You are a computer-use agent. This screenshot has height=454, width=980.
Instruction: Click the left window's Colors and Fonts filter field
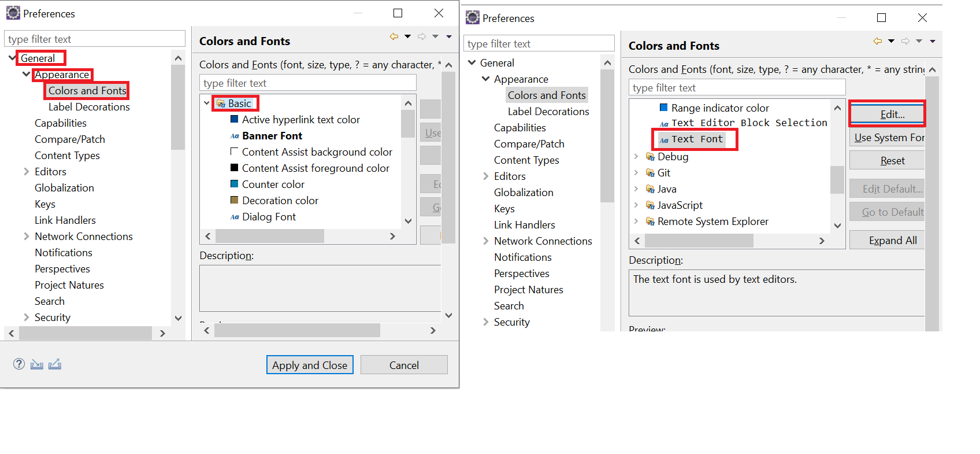coord(307,83)
